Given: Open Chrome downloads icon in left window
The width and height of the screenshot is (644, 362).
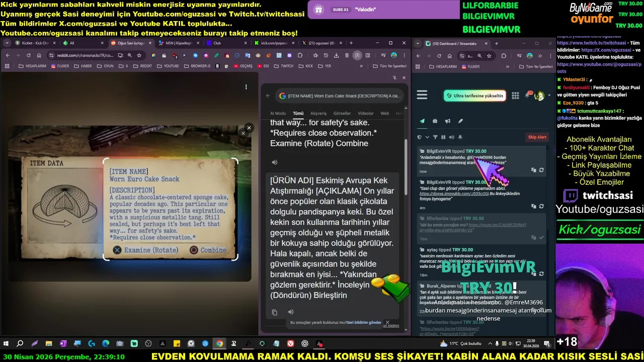Looking at the screenshot, I should [336, 55].
